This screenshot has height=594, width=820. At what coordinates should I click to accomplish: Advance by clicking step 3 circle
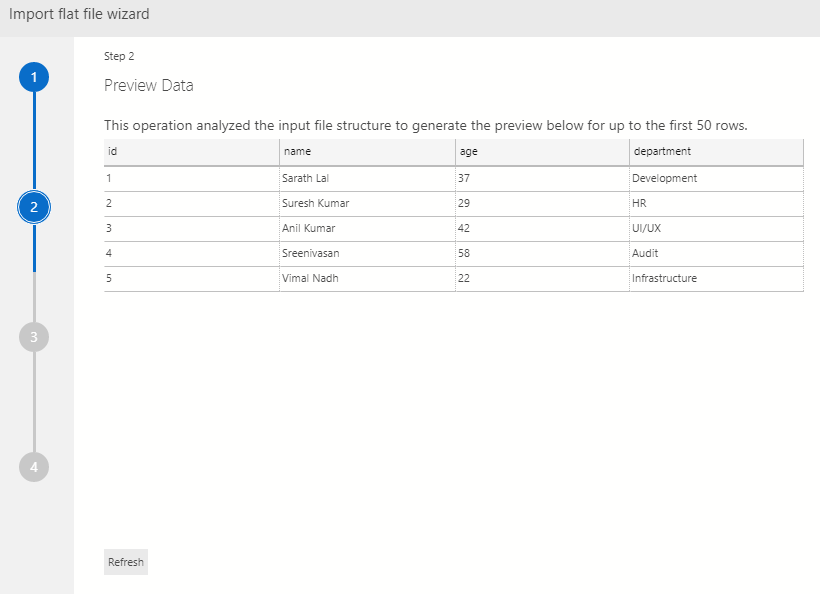point(34,337)
